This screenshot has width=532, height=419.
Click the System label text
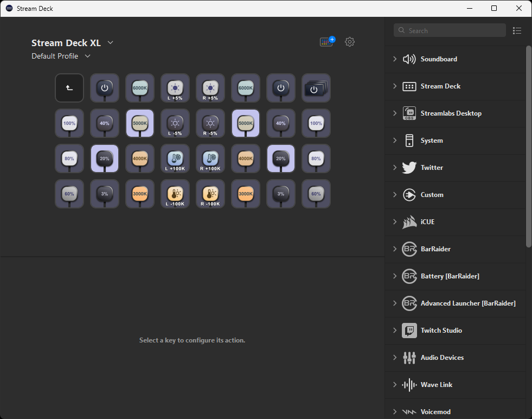(x=432, y=141)
